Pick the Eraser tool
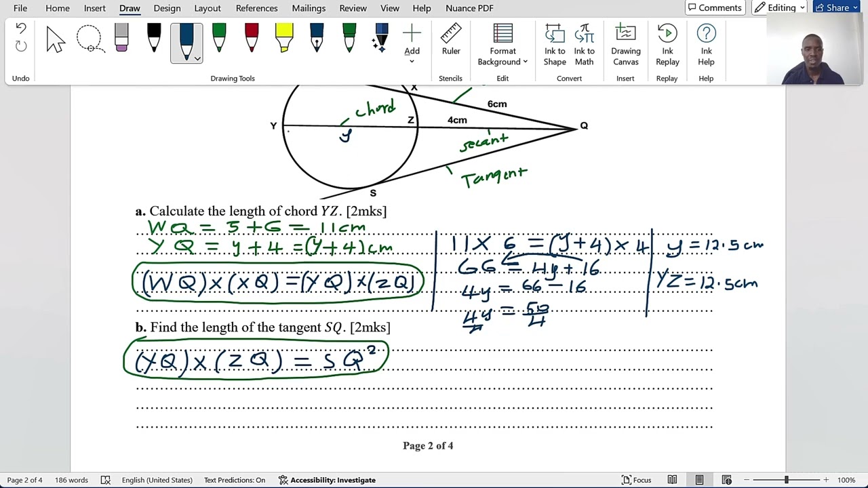This screenshot has height=488, width=868. [121, 38]
